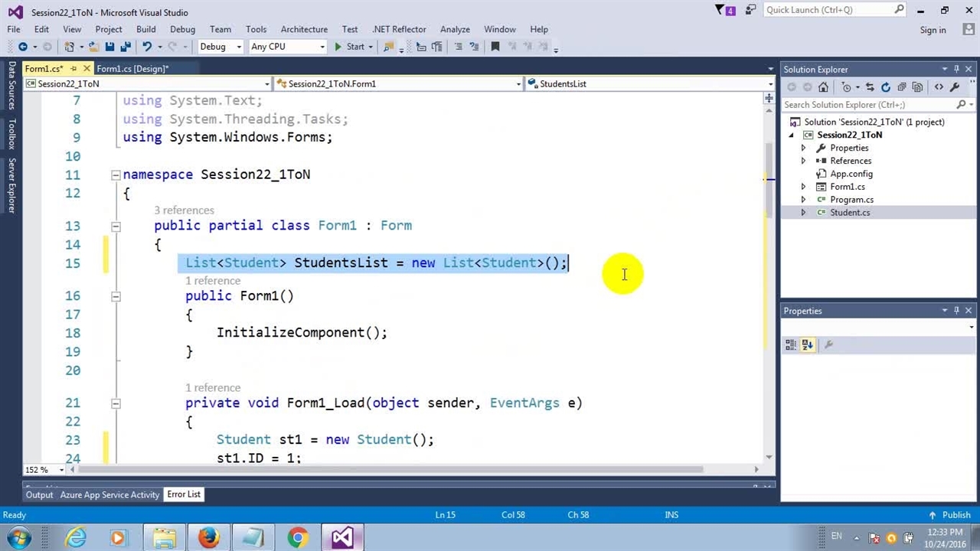Viewport: 980px width, 551px height.
Task: Click the Undo arrow icon
Action: point(147,47)
